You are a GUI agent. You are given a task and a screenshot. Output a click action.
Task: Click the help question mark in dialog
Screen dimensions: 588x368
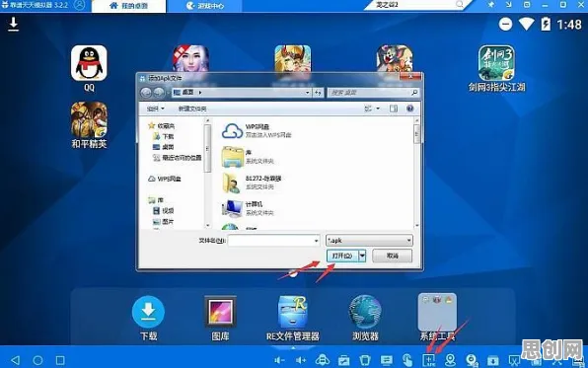pyautogui.click(x=409, y=109)
